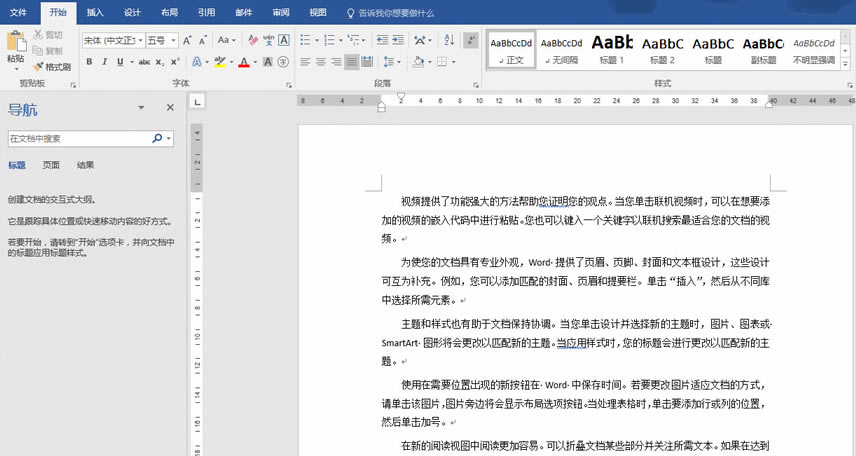The image size is (856, 456).
Task: Toggle show/hide paragraph marks
Action: tap(471, 40)
